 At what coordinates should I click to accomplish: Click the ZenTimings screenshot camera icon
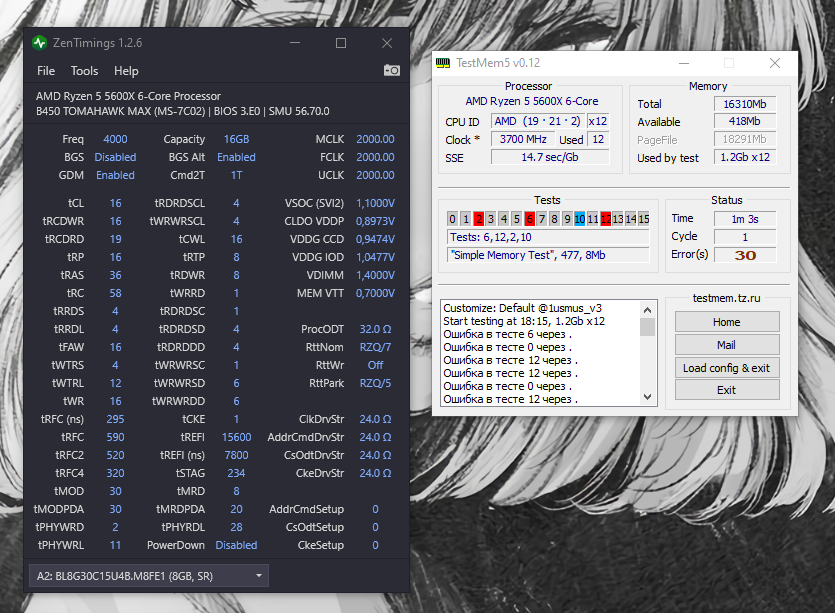(x=391, y=70)
